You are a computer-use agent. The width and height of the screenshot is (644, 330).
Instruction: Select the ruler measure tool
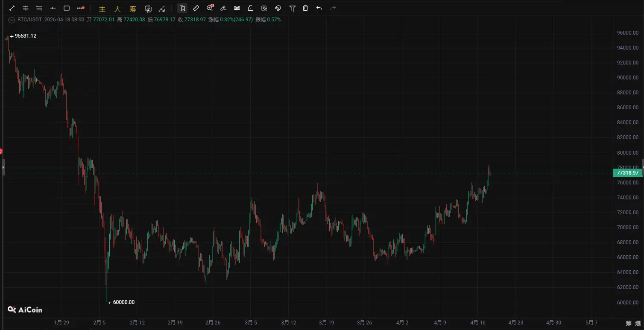click(x=196, y=8)
